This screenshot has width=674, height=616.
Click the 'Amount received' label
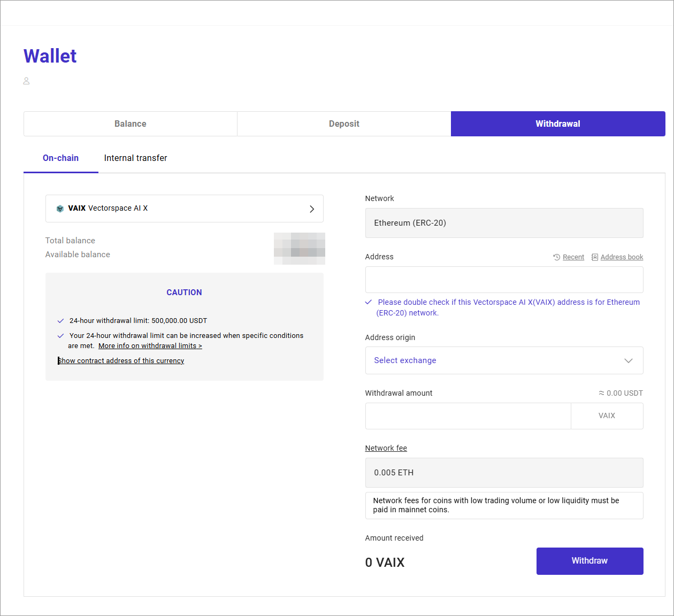394,538
